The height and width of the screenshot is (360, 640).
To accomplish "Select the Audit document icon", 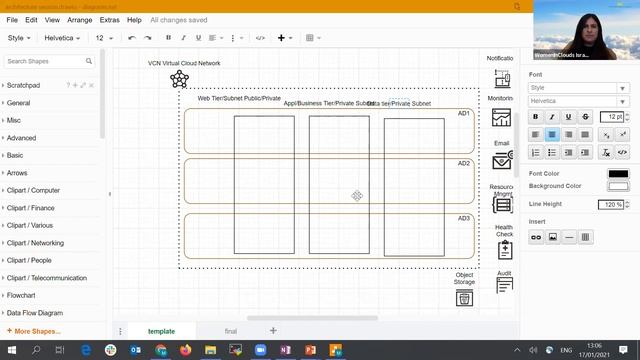I will point(504,285).
